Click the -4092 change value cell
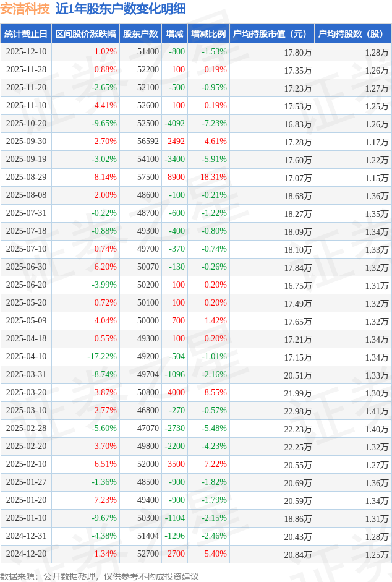 (174, 124)
